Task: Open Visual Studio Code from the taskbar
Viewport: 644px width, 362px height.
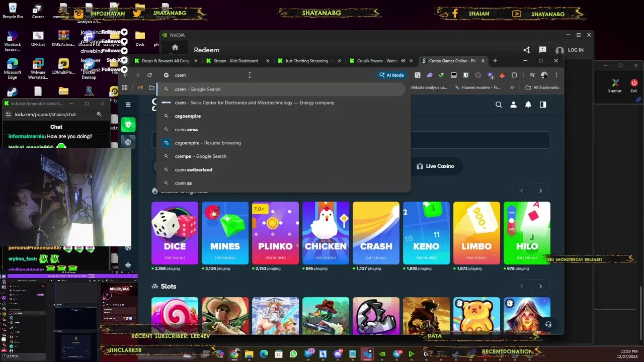Action: point(367,354)
